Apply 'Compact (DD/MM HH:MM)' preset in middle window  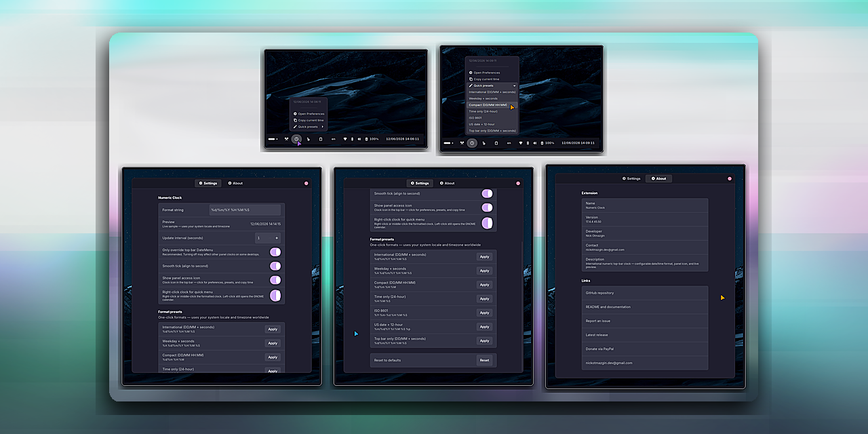click(484, 285)
